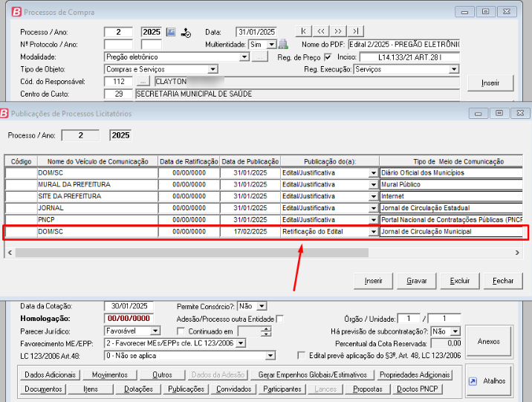532x402 pixels.
Task: Toggle the Reg. de Preço checkbox
Action: (328, 57)
